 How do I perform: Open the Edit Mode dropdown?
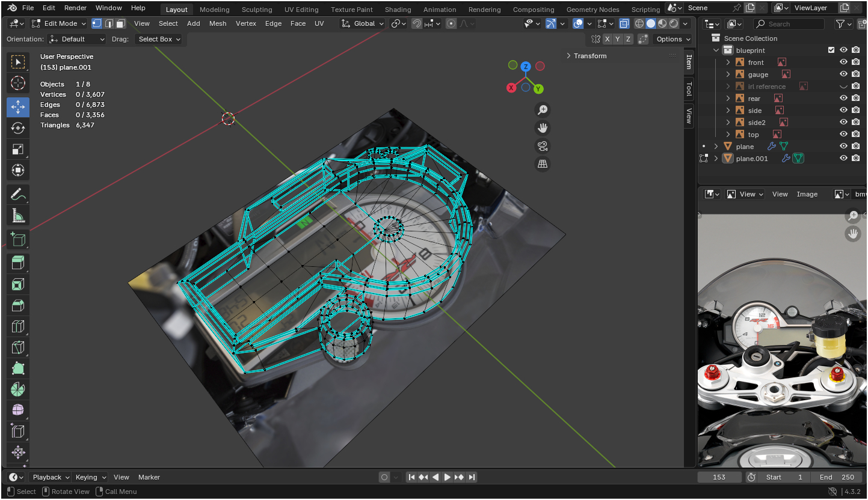tap(59, 23)
